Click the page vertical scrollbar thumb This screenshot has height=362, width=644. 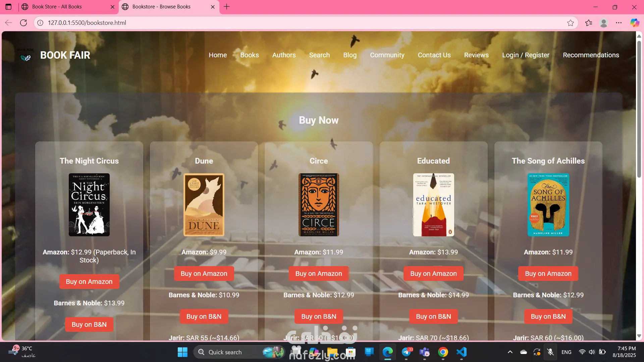coord(639,109)
